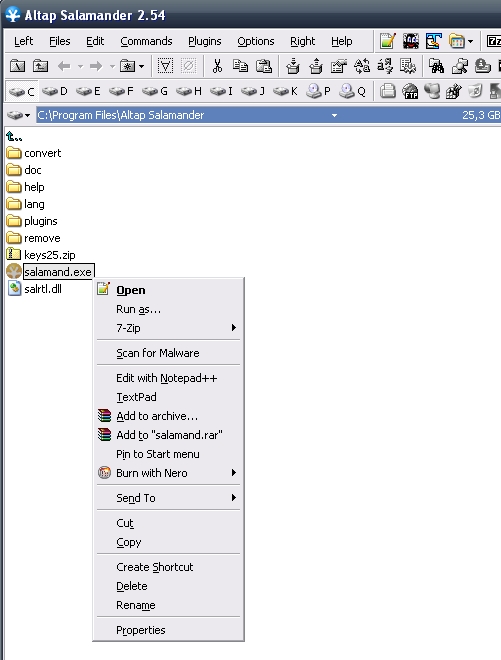This screenshot has height=660, width=501.
Task: Open CD drive Q
Action: pos(352,91)
